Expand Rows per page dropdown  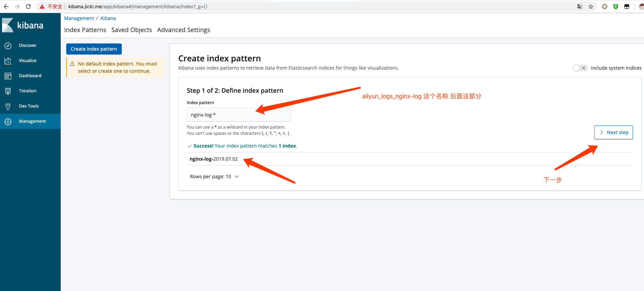[214, 177]
